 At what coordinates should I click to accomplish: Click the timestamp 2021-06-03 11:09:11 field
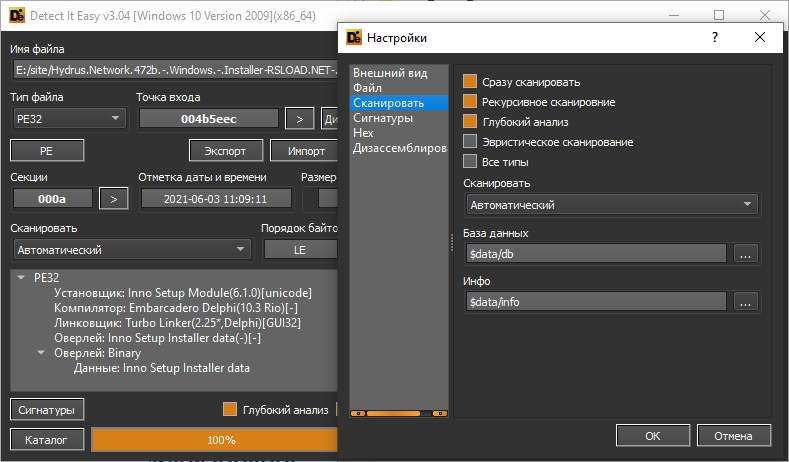coord(216,199)
